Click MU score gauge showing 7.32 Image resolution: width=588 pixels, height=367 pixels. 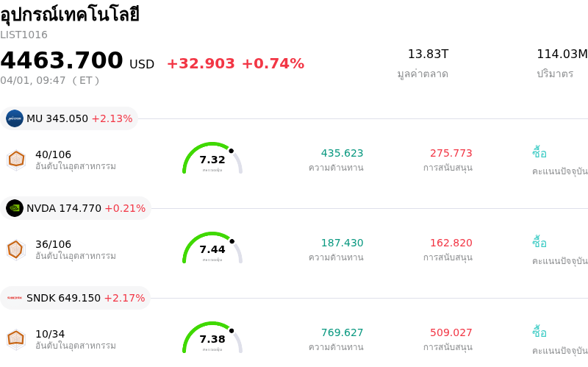click(212, 158)
